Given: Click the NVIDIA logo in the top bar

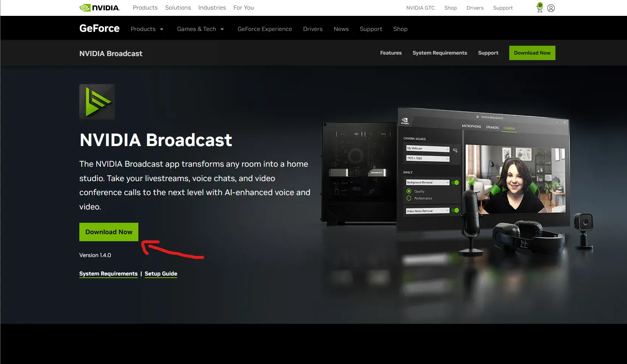Looking at the screenshot, I should click(99, 8).
